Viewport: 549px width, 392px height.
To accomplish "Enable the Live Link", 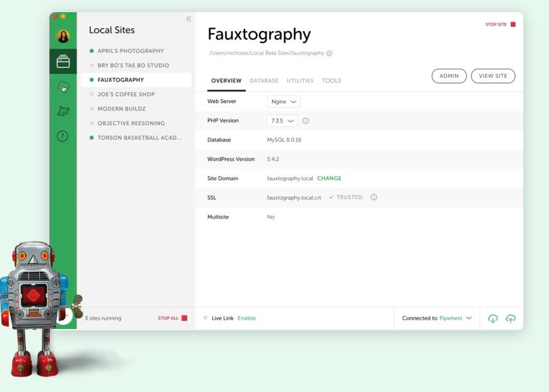I will point(246,318).
